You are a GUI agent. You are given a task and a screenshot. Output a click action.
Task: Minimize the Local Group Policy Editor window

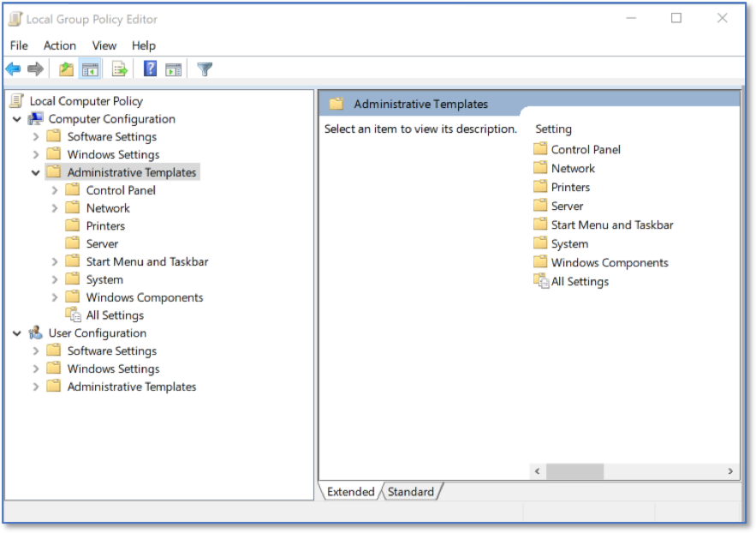(631, 18)
